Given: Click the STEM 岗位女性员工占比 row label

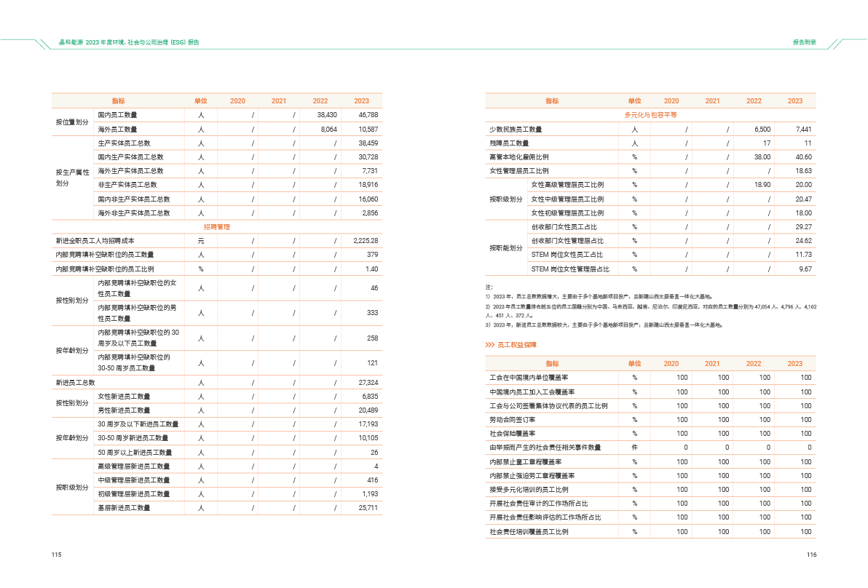Looking at the screenshot, I should 567,255.
